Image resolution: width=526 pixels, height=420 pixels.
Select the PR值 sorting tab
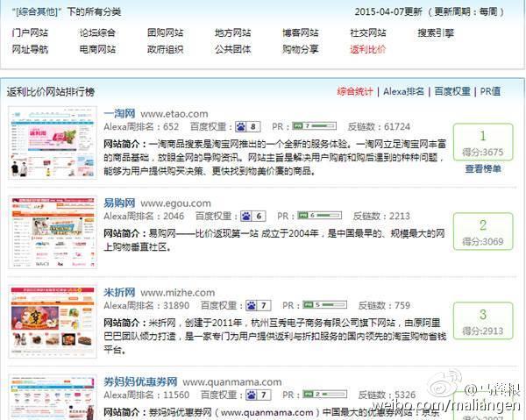(490, 91)
